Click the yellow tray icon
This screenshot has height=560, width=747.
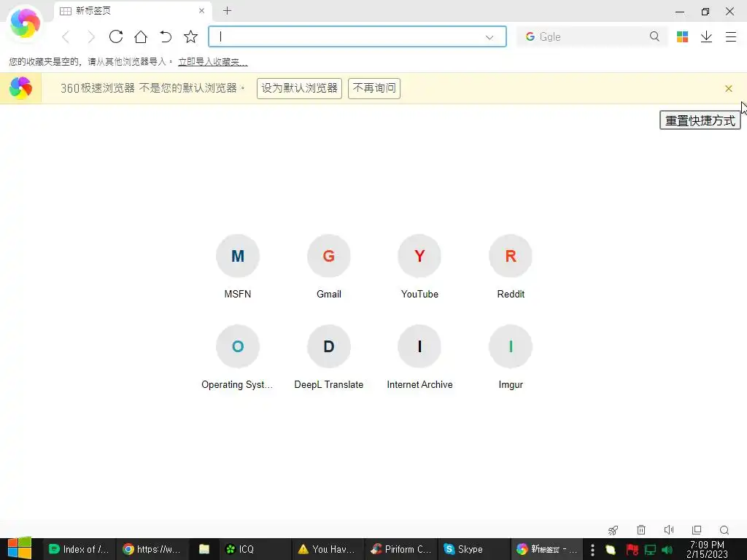pyautogui.click(x=611, y=550)
